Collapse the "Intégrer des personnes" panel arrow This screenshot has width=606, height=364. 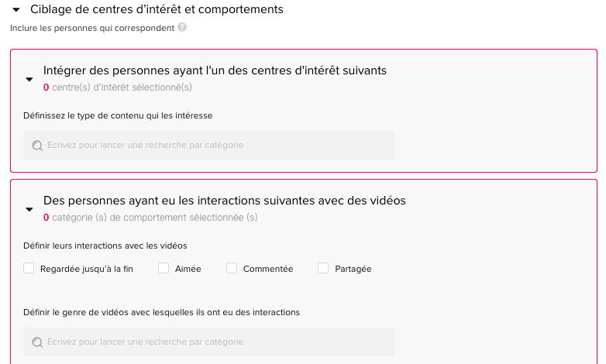[x=29, y=79]
